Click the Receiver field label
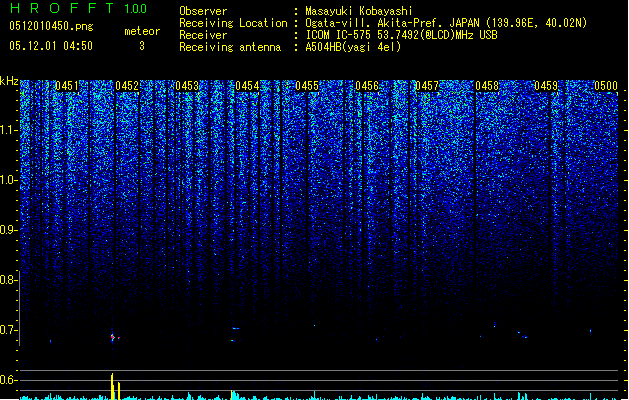Viewport: 629px width, 400px height. coord(203,35)
